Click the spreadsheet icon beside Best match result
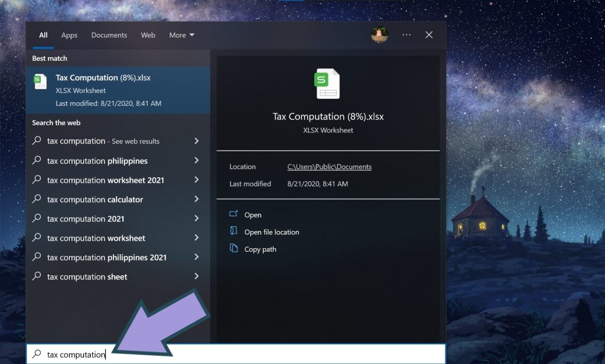Screen dimensions: 605x364 point(40,81)
